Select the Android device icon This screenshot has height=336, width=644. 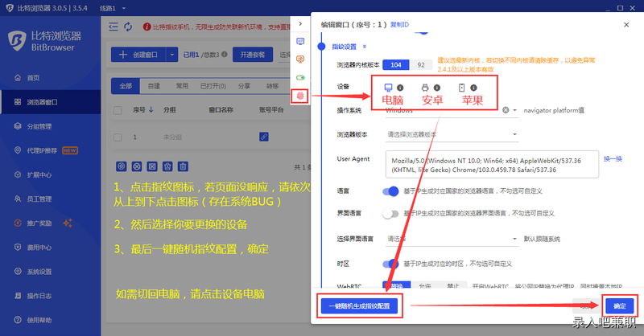(x=425, y=88)
